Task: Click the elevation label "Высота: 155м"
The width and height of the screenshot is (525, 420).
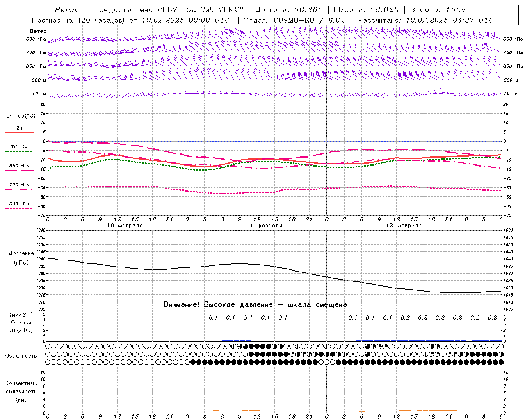Action: pos(438,10)
